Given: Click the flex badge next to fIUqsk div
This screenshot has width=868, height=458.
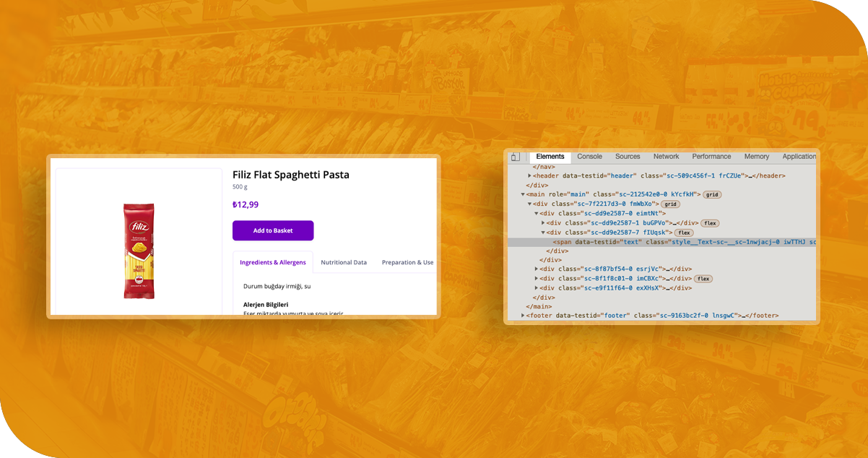Looking at the screenshot, I should 684,233.
